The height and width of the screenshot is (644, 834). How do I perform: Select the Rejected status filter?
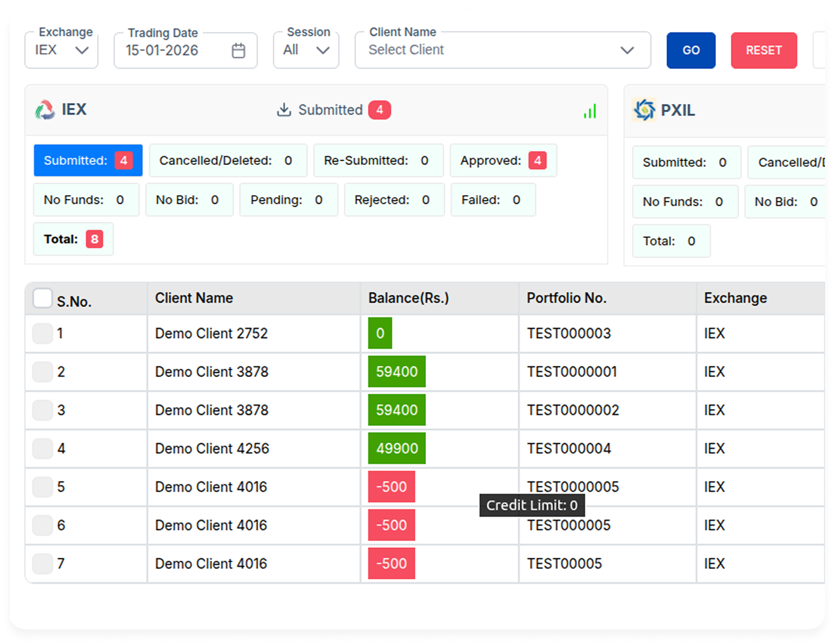click(x=394, y=200)
